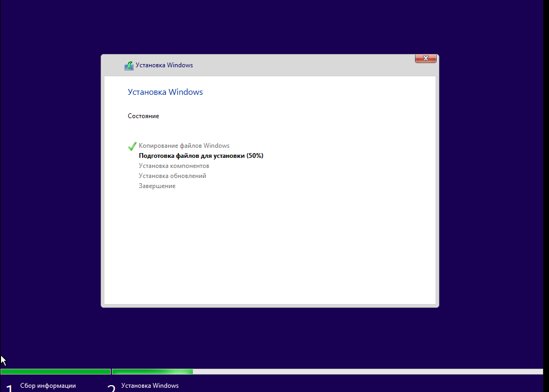Click the bottom Установка Windows stage label
549x392 pixels.
tap(150, 386)
